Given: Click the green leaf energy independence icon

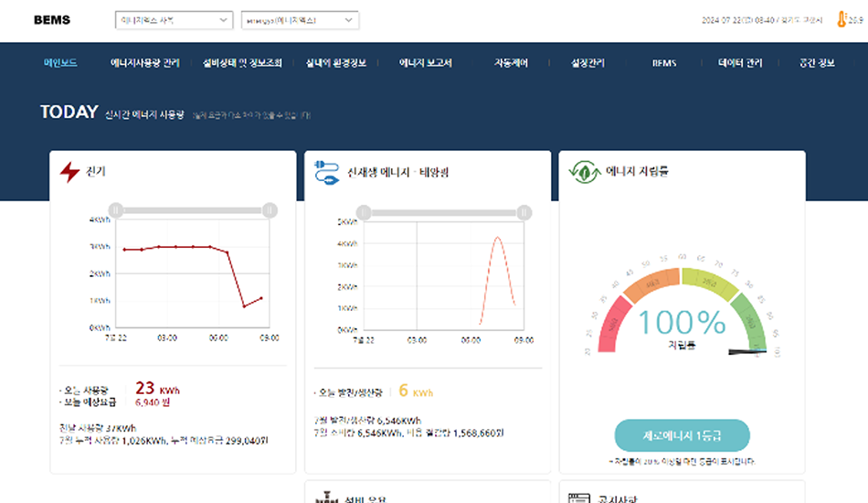Looking at the screenshot, I should pyautogui.click(x=582, y=172).
